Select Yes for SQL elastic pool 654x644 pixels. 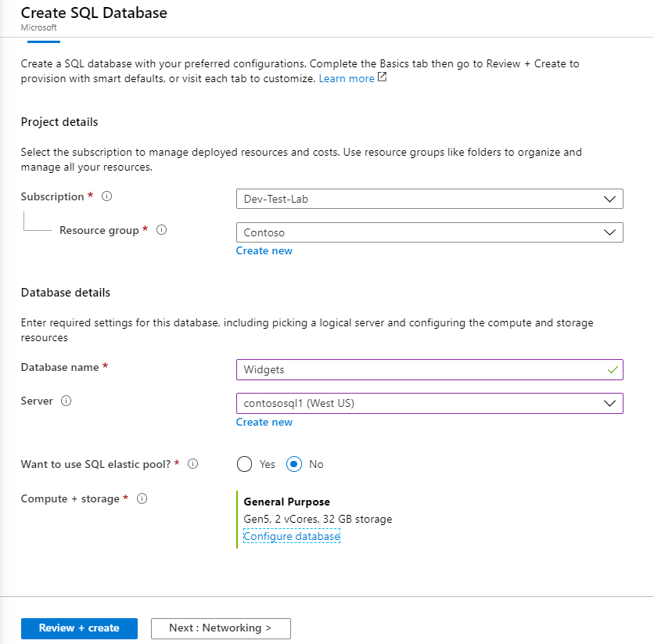point(245,465)
